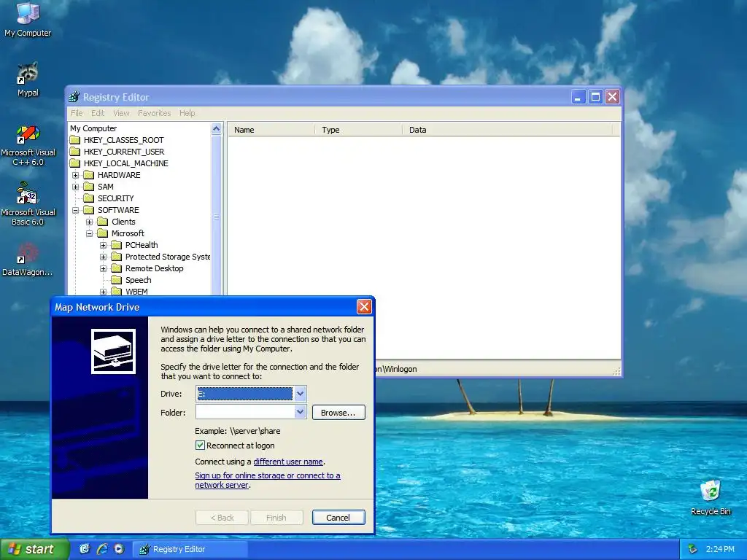Select the HKEY_LOCAL_MACHINE folder icon

pyautogui.click(x=75, y=163)
